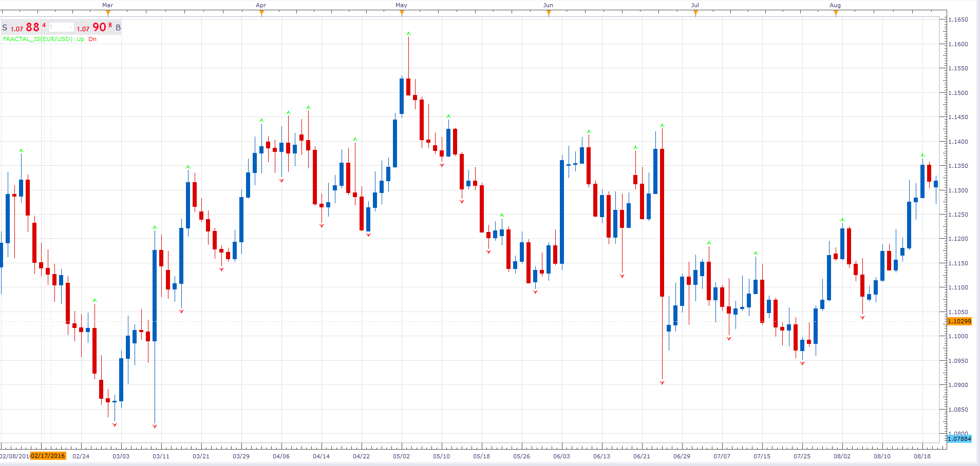Click the blue 1.07884 price tag

point(959,439)
